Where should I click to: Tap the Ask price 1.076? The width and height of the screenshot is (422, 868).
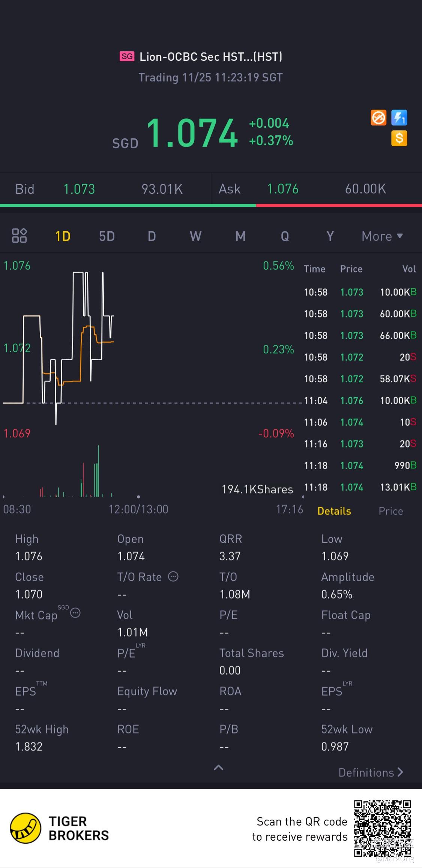(283, 189)
